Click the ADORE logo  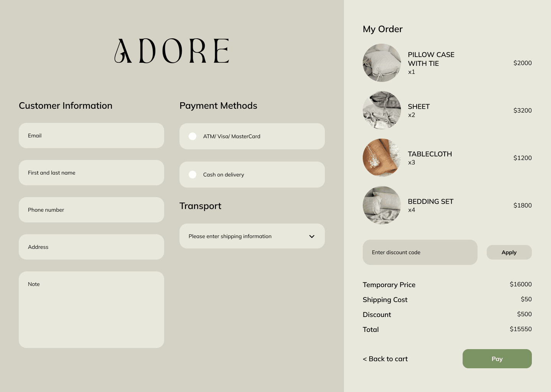point(172,50)
